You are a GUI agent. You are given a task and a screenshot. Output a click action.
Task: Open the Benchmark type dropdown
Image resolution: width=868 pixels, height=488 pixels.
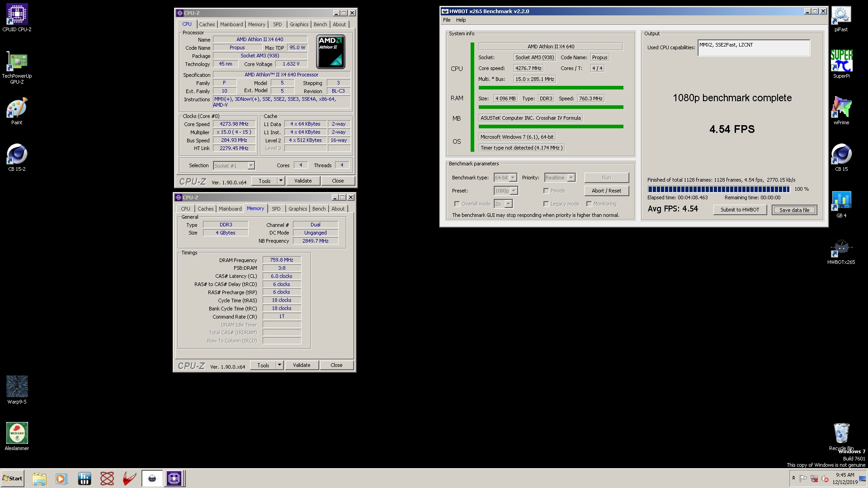pos(505,178)
